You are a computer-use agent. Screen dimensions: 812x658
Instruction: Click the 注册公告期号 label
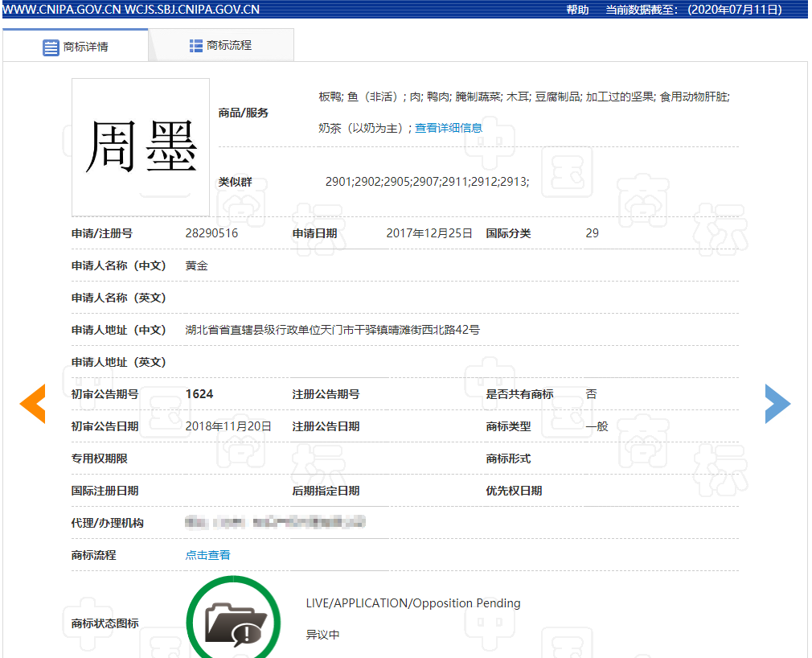pos(326,394)
